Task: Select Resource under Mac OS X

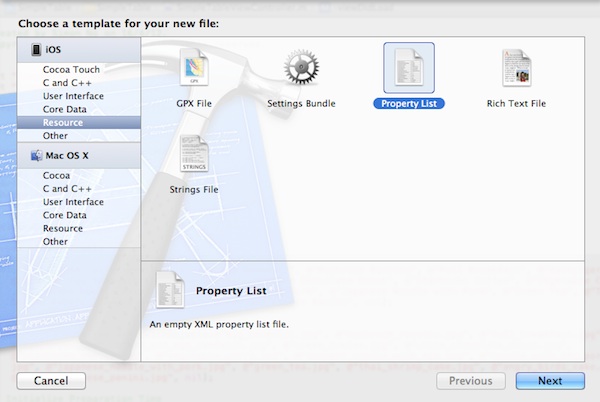Action: click(62, 228)
